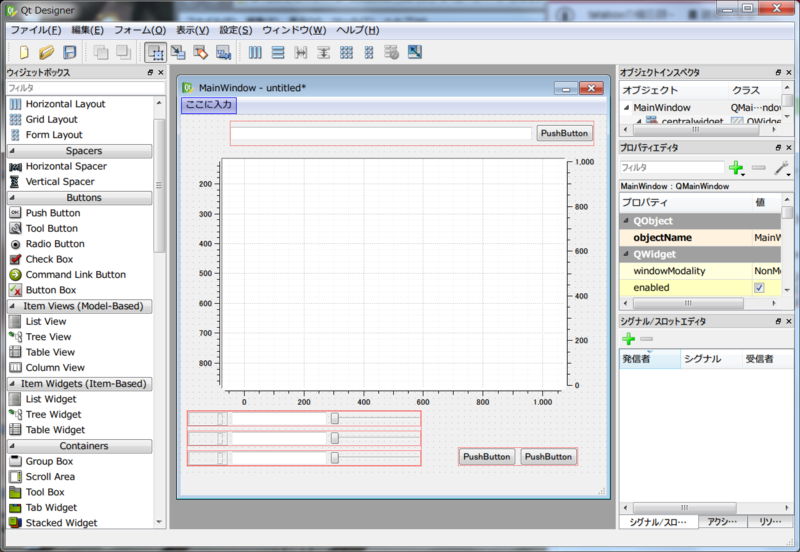Image resolution: width=800 pixels, height=552 pixels.
Task: Click the top line edit on form
Action: (381, 133)
